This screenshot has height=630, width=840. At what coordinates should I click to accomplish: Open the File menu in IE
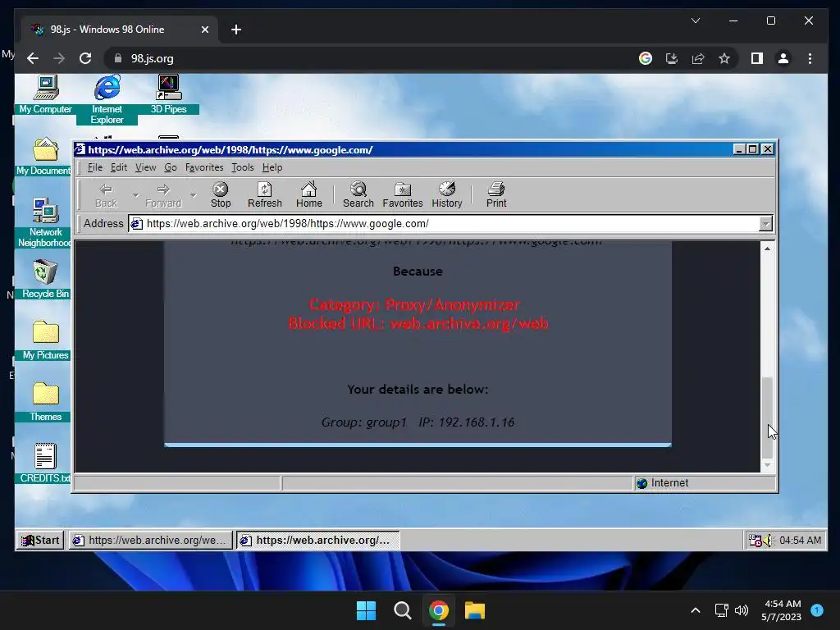pos(94,167)
